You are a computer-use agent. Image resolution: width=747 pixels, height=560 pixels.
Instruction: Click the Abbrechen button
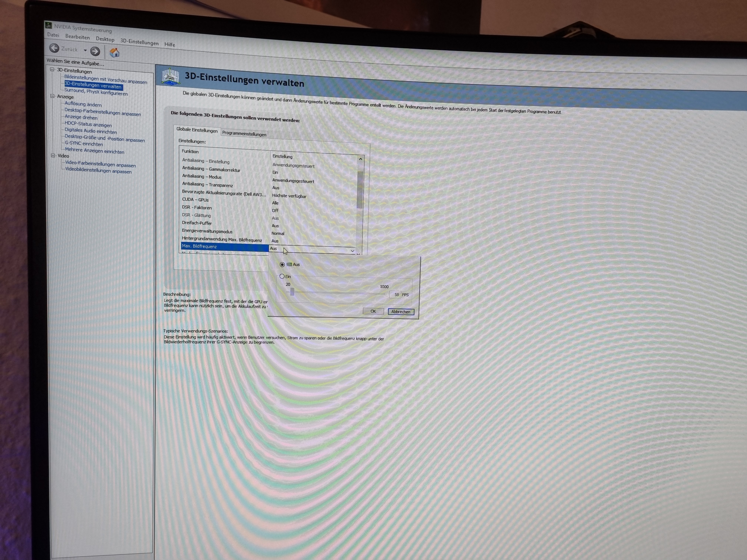[401, 311]
